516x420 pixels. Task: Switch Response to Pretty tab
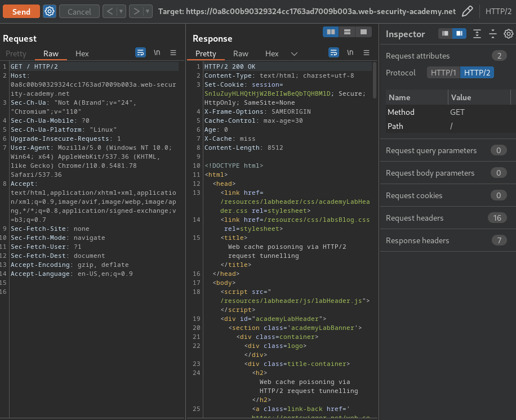(x=206, y=53)
